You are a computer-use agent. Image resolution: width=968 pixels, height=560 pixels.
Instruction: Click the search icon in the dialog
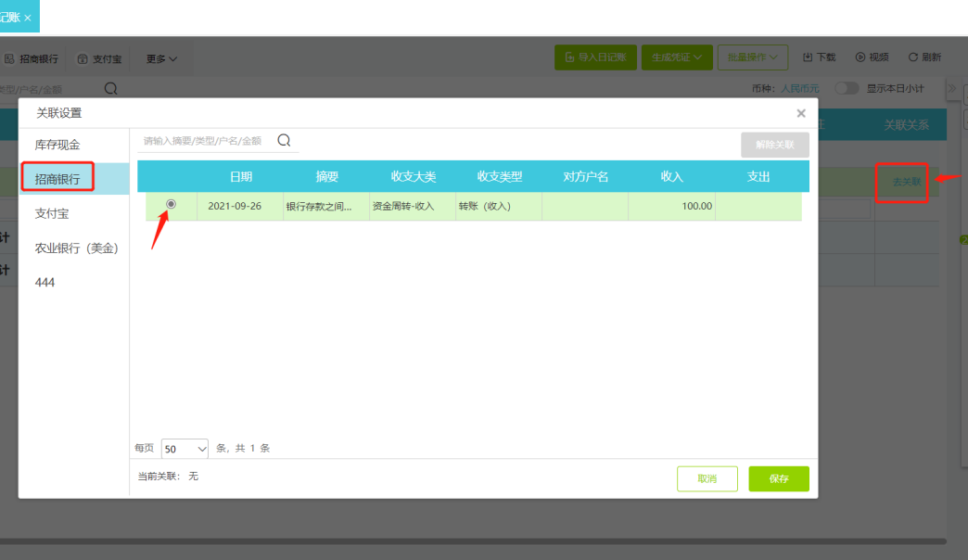point(284,141)
